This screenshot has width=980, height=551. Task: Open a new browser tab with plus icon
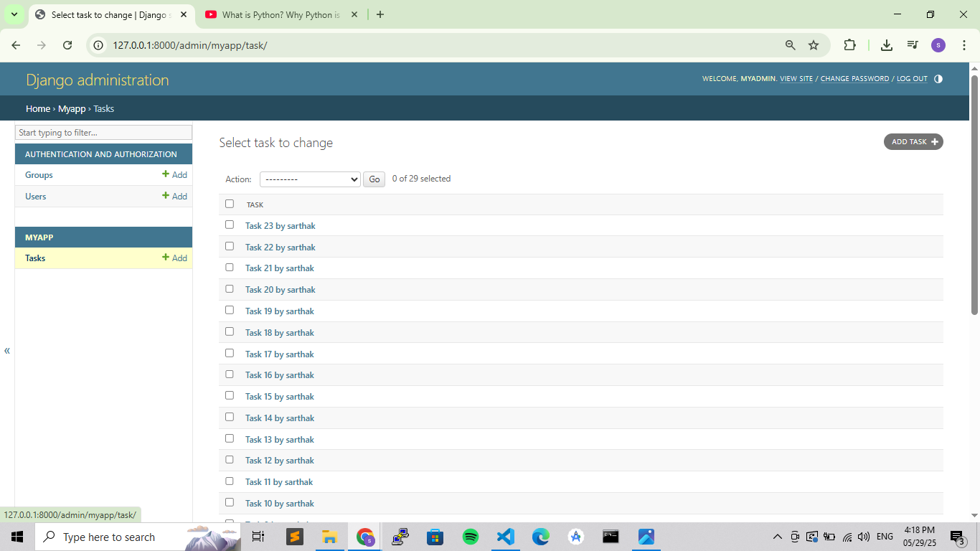[380, 14]
